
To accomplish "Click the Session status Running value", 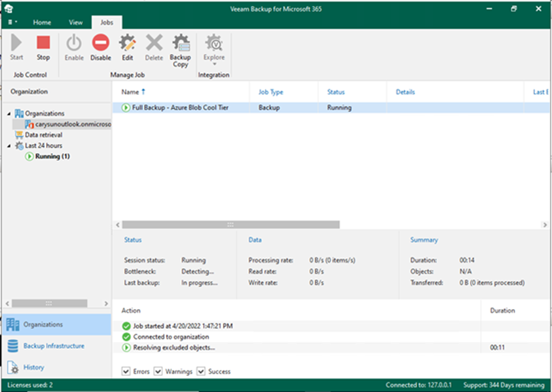I will (194, 260).
